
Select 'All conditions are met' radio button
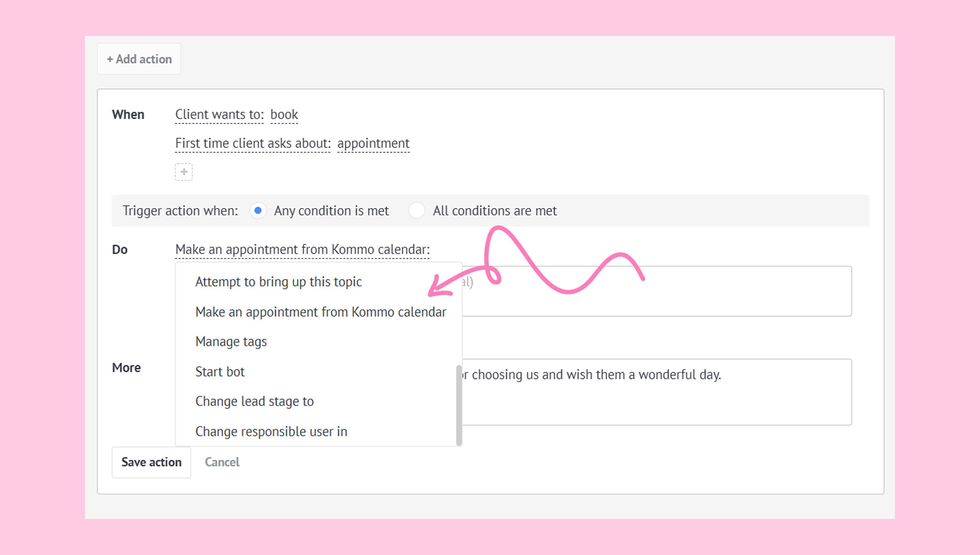pos(416,210)
